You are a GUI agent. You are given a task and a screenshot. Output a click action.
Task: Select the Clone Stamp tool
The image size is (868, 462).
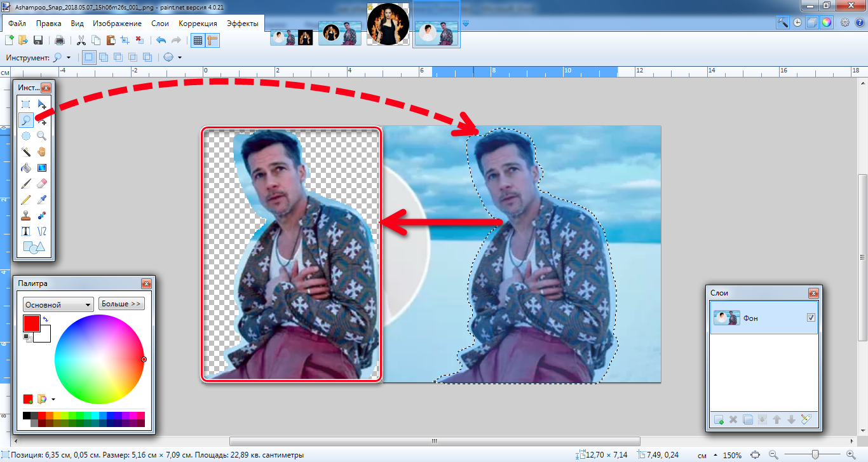[25, 215]
